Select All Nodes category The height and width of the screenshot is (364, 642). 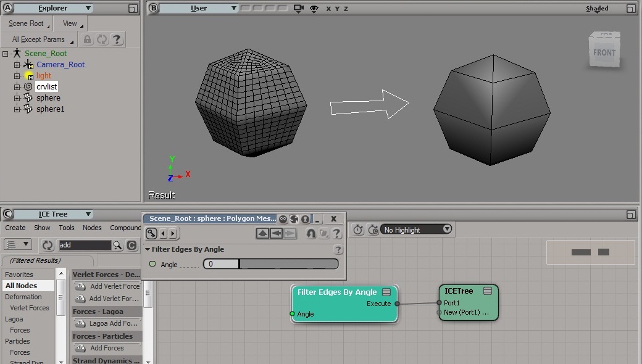click(21, 286)
